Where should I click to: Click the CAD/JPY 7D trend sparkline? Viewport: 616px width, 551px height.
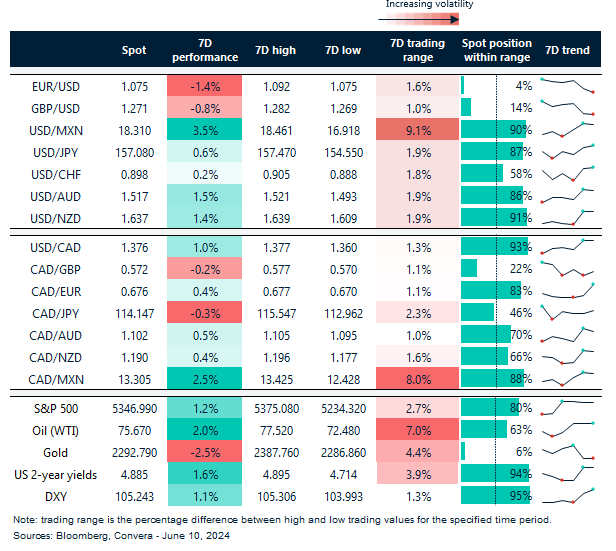[x=567, y=313]
